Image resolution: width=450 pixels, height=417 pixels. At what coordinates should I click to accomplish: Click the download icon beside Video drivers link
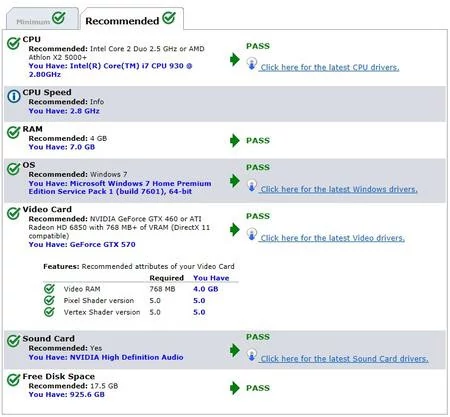tap(252, 234)
